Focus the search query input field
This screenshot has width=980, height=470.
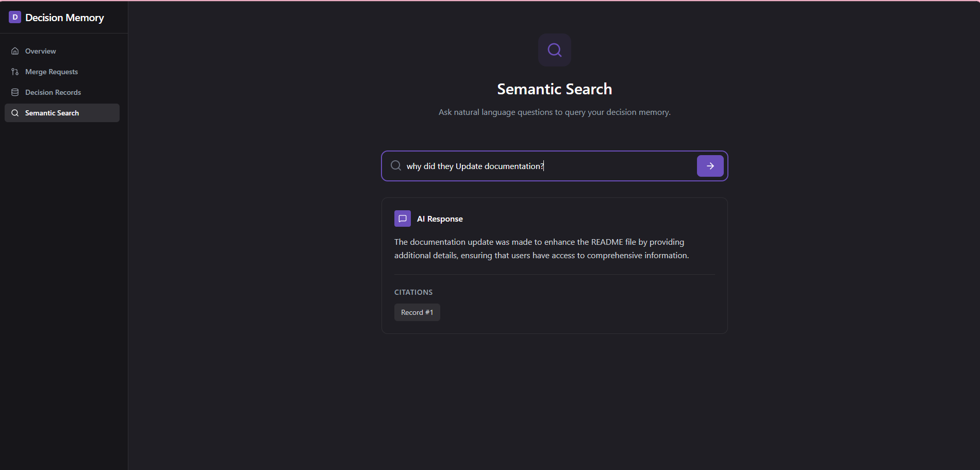[549, 166]
